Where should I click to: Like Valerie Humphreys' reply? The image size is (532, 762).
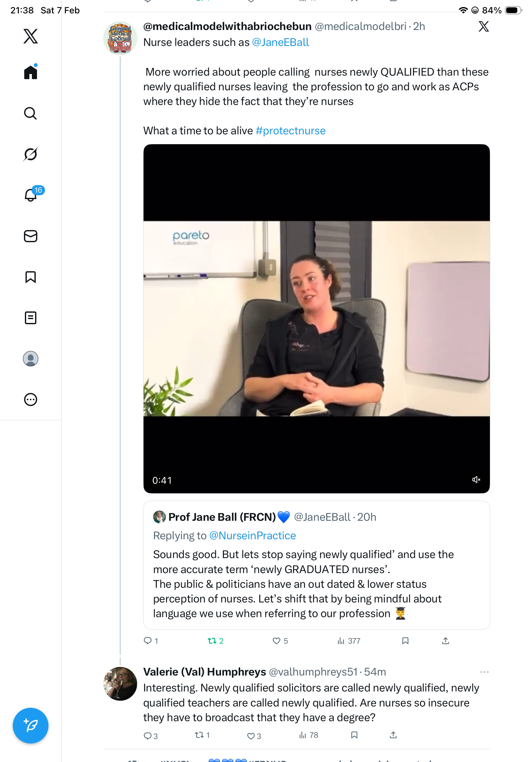[x=251, y=736]
